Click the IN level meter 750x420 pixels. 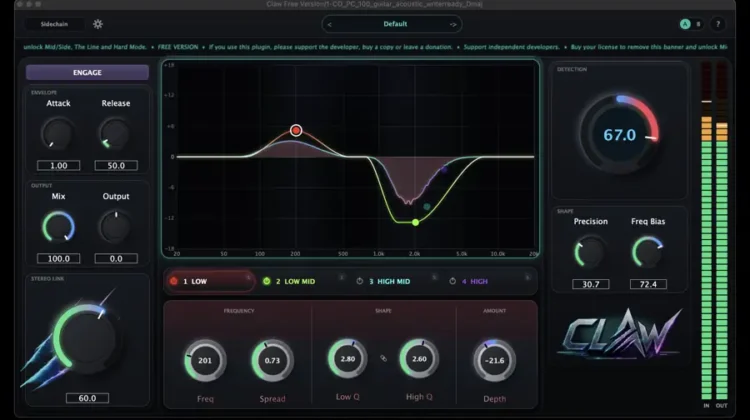[706, 231]
